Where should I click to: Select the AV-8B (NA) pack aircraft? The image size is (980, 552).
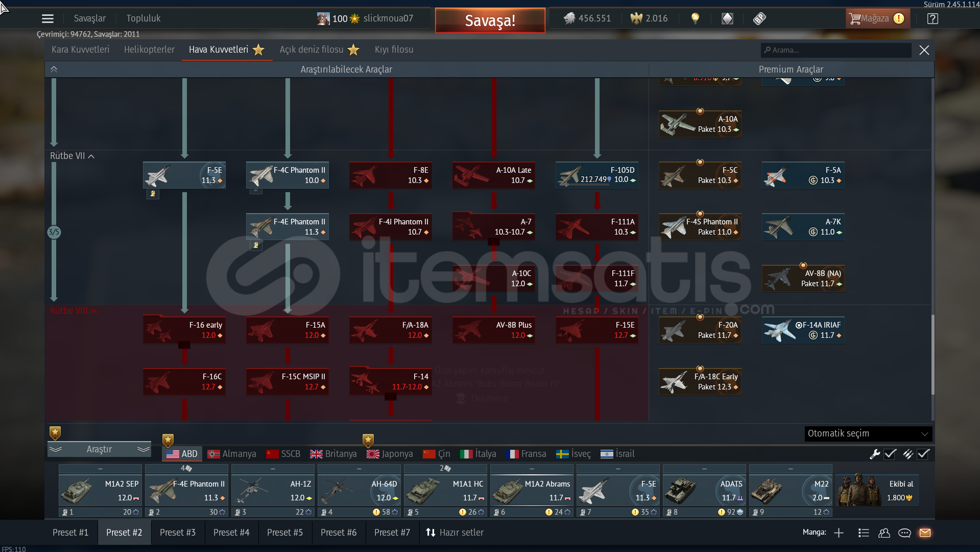803,279
